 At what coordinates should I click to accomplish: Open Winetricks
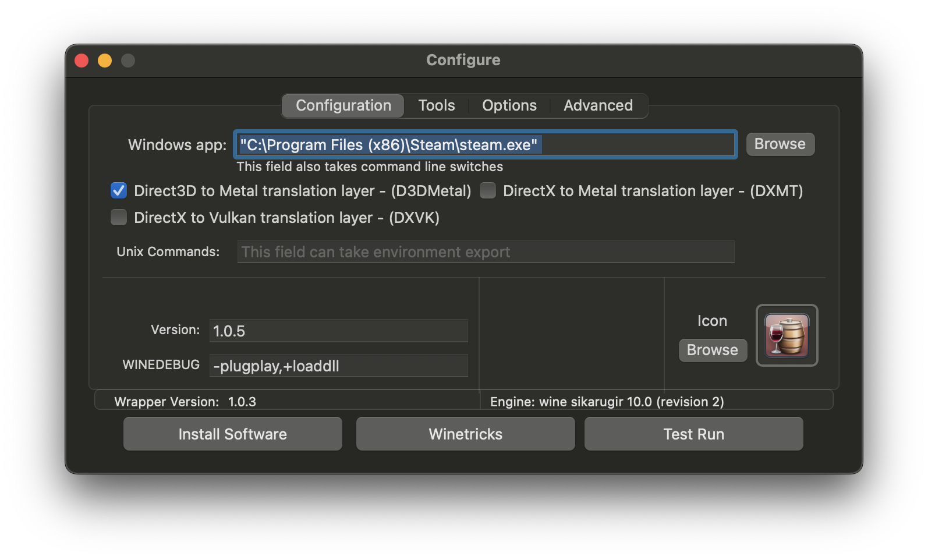[x=465, y=434]
